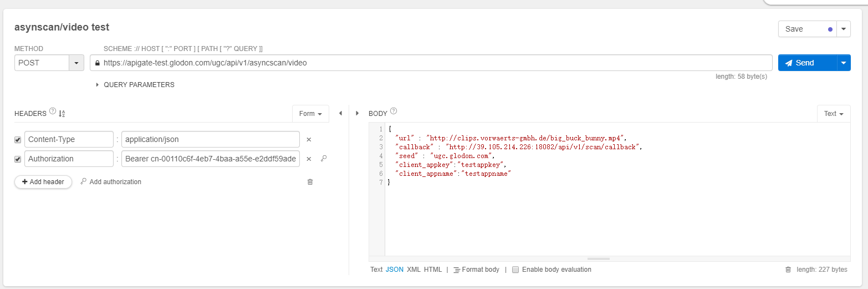This screenshot has height=289, width=868.
Task: Remove the Authorization header row
Action: [x=309, y=159]
